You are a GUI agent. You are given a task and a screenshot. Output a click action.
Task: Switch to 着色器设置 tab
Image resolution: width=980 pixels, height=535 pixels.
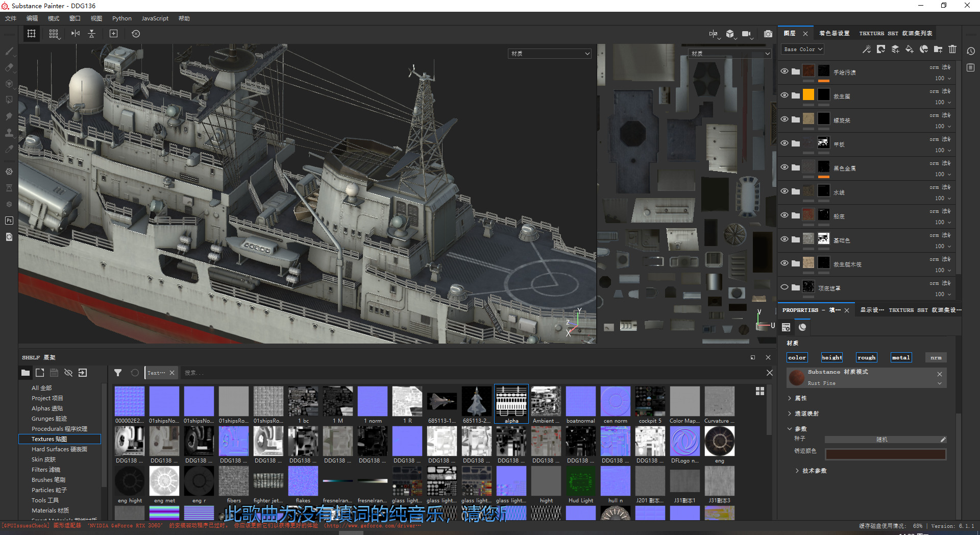[x=835, y=33]
